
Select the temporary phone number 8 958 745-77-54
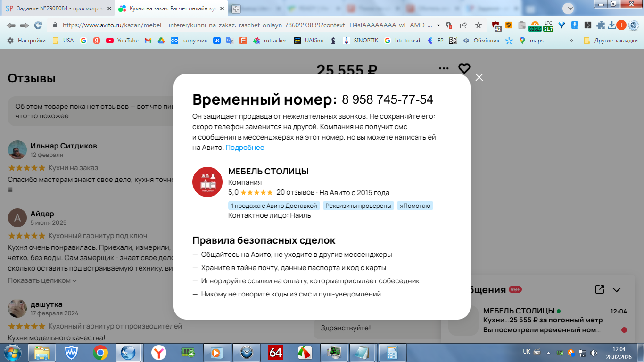pos(388,100)
